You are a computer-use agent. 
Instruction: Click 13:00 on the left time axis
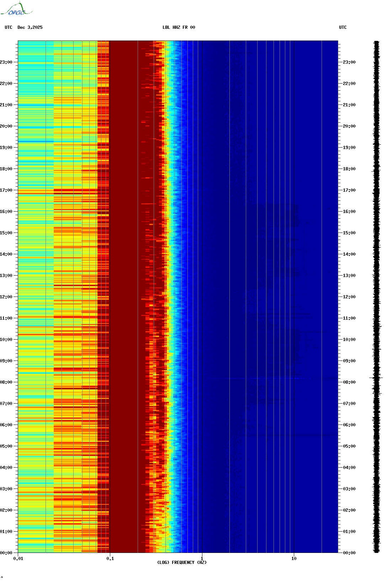(x=6, y=276)
